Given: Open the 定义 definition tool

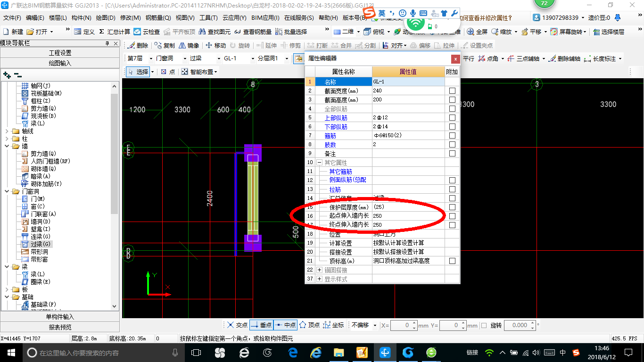Looking at the screenshot, I should [84, 32].
